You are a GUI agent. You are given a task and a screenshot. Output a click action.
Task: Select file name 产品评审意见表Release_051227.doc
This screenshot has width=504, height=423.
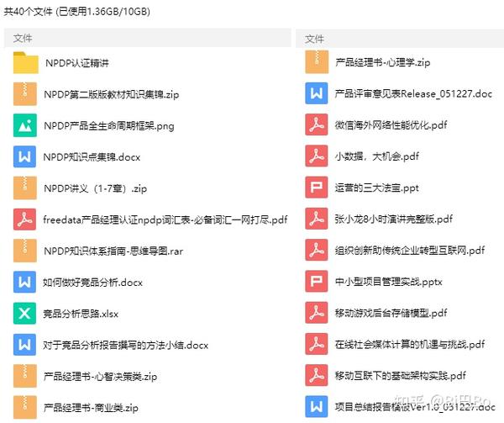[x=413, y=93]
